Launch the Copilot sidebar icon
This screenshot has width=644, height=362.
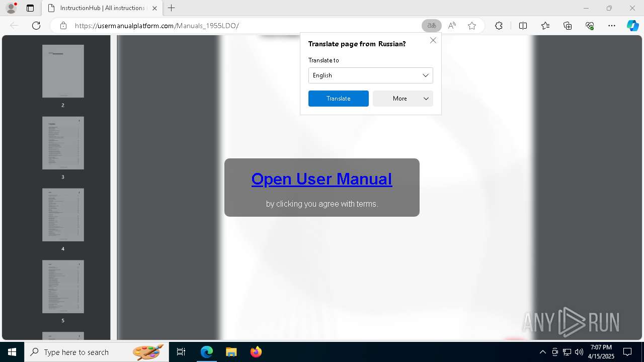633,26
